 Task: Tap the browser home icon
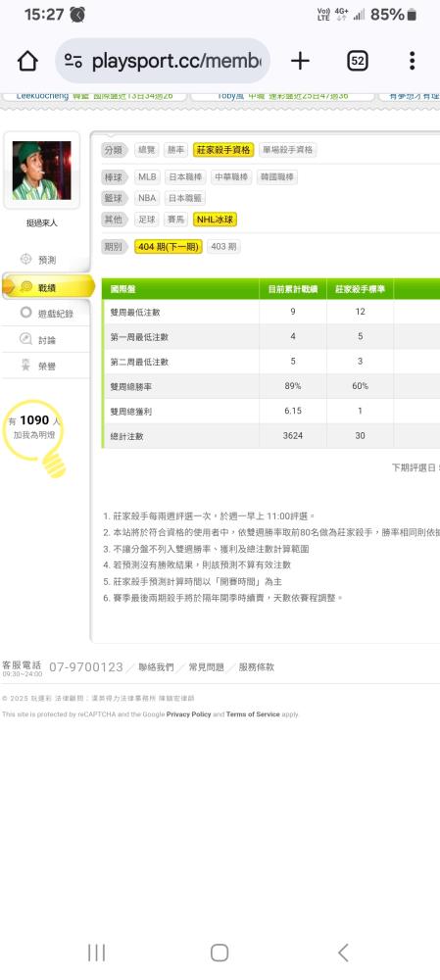pyautogui.click(x=27, y=61)
